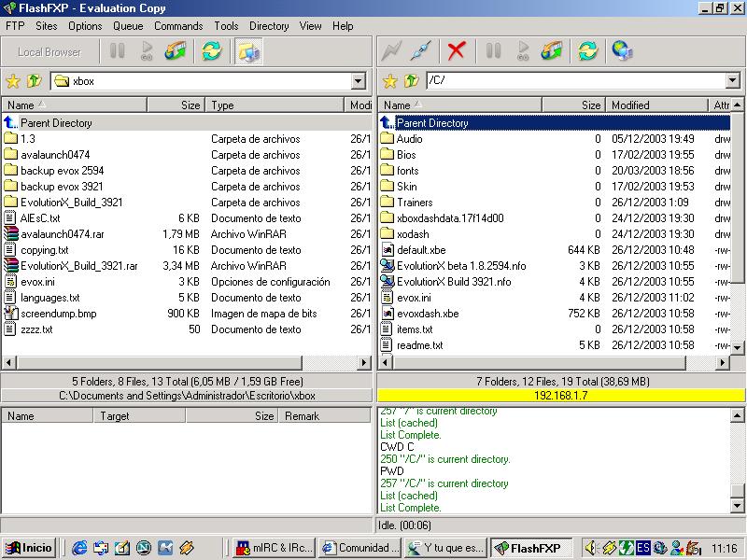Click the right pane favorites star
Image resolution: width=747 pixels, height=560 pixels.
click(389, 81)
